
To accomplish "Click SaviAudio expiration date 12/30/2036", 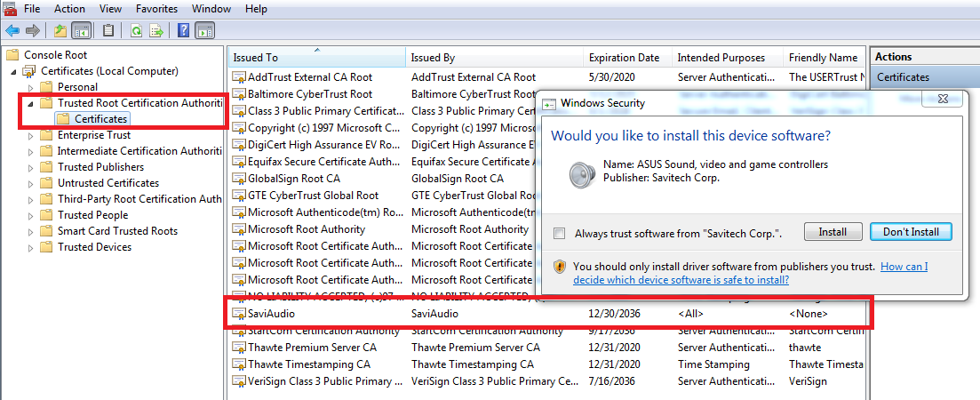I will coord(614,314).
